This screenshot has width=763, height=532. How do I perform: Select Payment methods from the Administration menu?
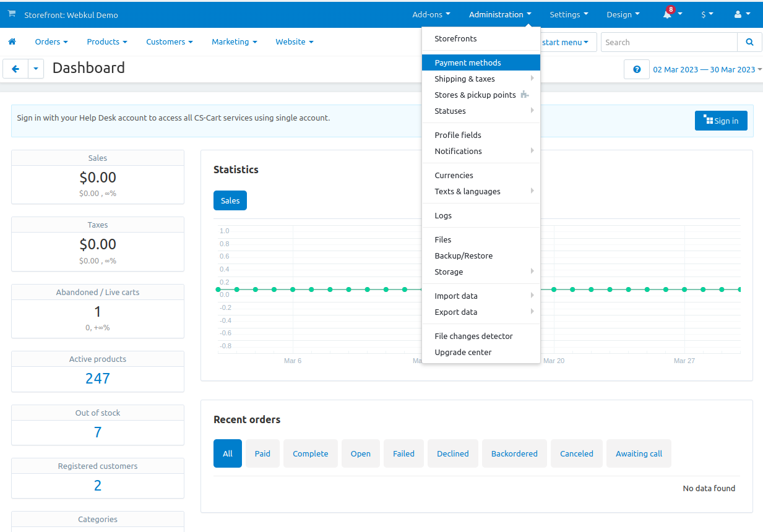coord(468,62)
